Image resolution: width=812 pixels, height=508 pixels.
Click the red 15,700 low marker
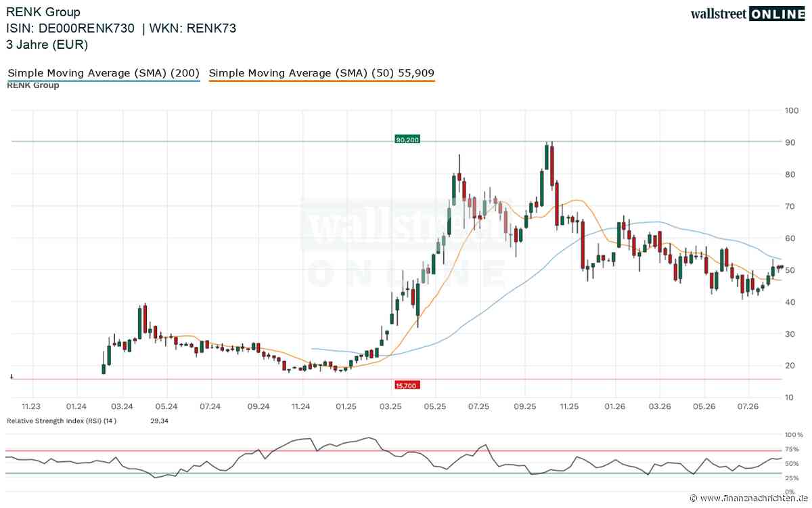pyautogui.click(x=407, y=385)
